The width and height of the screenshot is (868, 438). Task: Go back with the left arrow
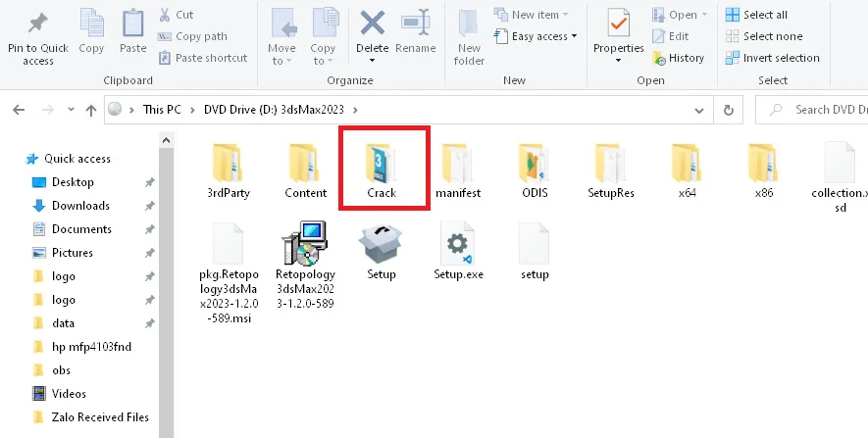19,110
